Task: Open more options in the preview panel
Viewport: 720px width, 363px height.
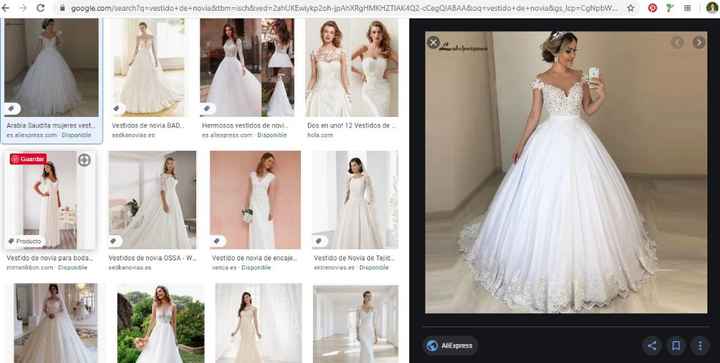Action: coord(700,345)
